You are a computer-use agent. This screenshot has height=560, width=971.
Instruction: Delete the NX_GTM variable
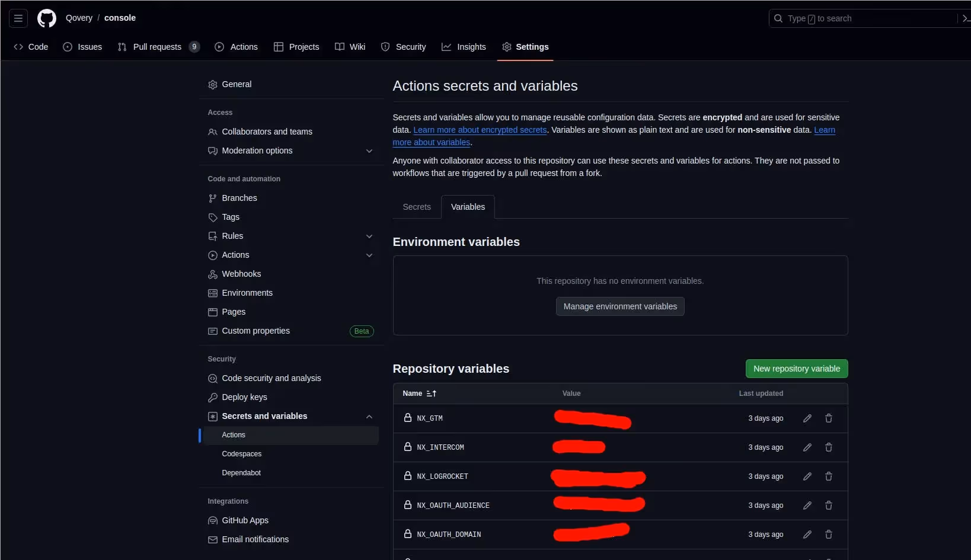coord(829,418)
